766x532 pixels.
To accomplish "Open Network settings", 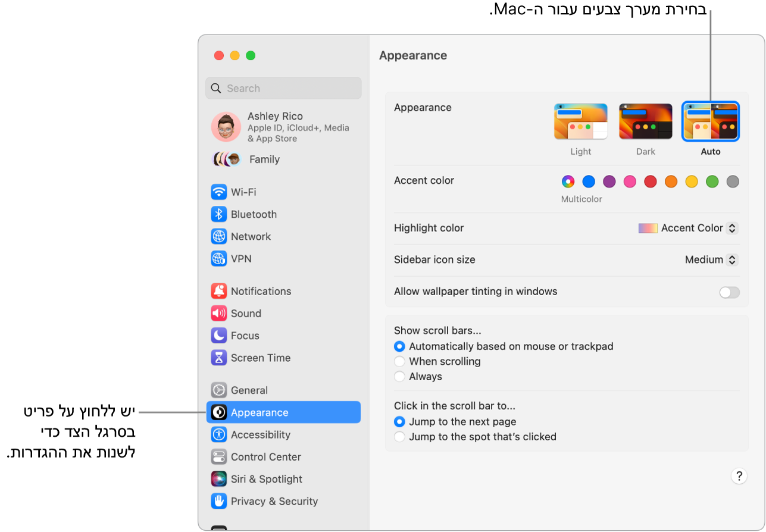I will 246,236.
